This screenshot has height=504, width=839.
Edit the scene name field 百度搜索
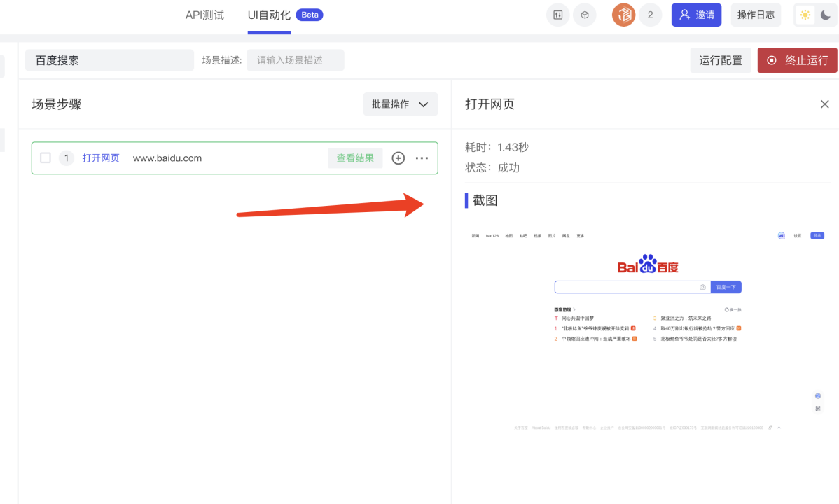click(110, 60)
